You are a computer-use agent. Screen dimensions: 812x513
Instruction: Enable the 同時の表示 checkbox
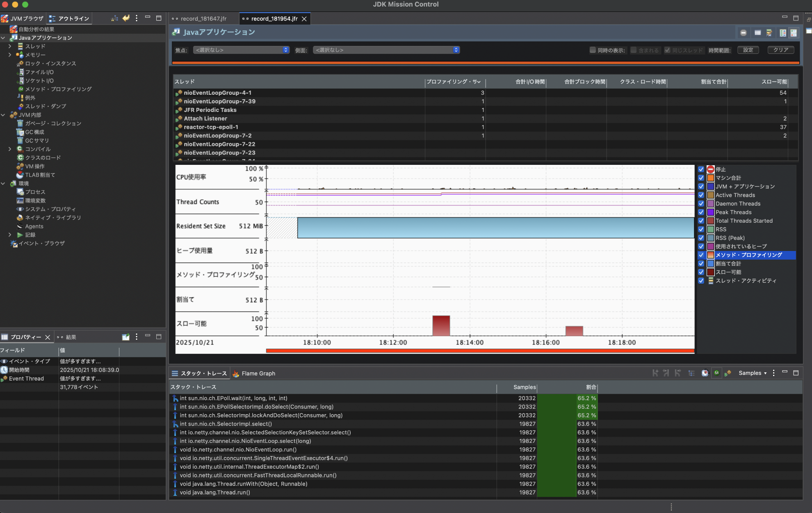593,50
